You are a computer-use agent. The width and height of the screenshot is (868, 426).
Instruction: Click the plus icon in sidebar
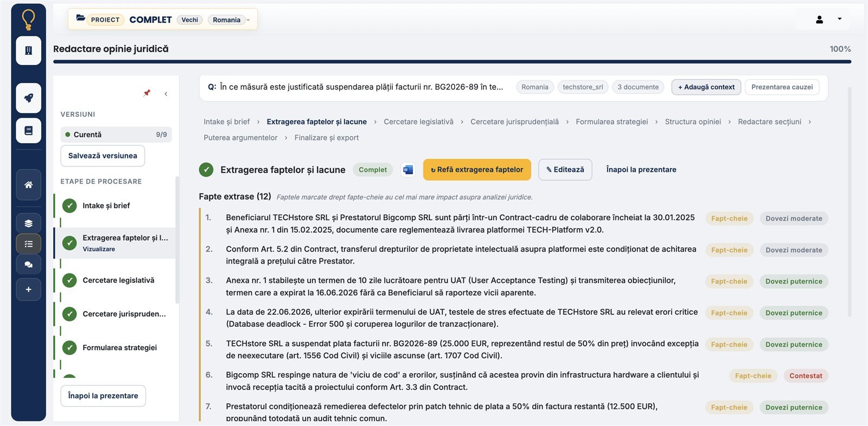click(x=29, y=289)
